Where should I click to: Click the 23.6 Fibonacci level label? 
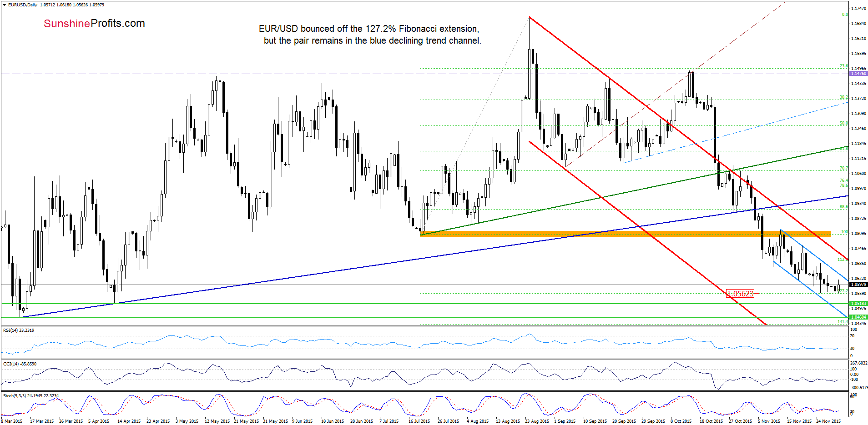844,66
